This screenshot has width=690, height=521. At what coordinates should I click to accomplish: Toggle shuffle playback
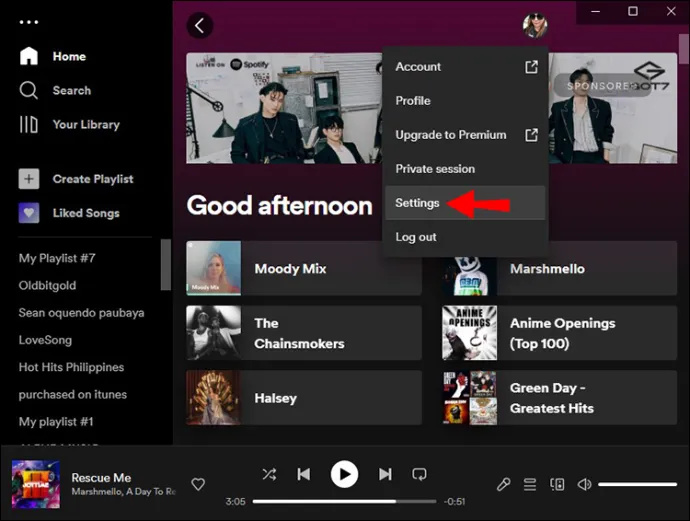tap(269, 474)
